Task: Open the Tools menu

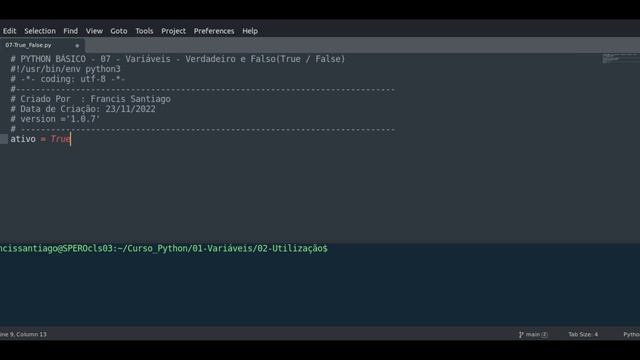Action: pyautogui.click(x=144, y=31)
